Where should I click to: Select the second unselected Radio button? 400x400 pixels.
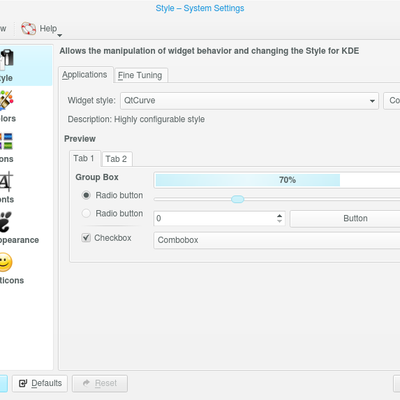(86, 213)
